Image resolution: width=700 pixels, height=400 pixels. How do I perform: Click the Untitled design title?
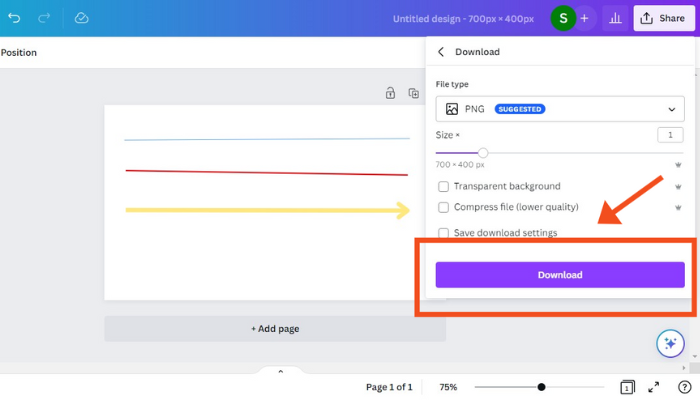click(463, 19)
